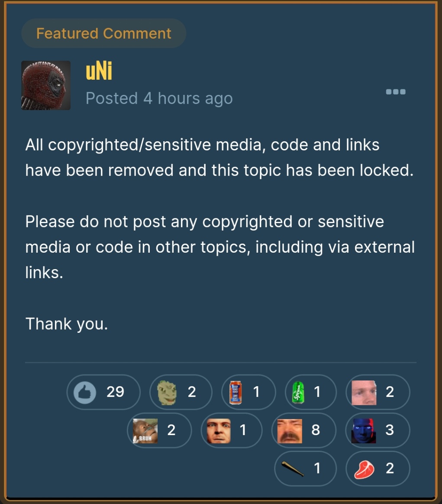442x504 pixels.
Task: Click the count 8 on the laughing reaction
Action: point(316,430)
